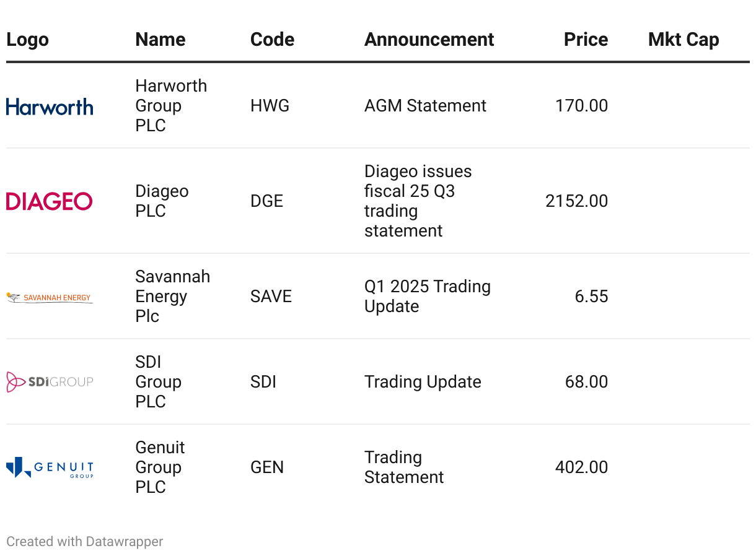756x556 pixels.
Task: Click the SAVE ticker code
Action: 271,297
